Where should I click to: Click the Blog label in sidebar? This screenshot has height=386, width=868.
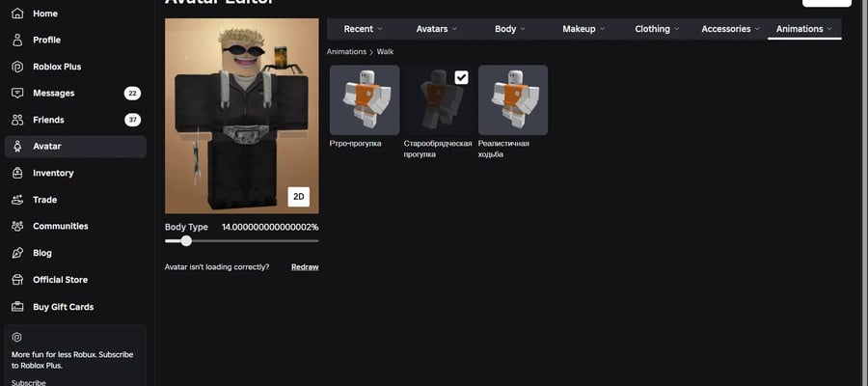click(42, 253)
